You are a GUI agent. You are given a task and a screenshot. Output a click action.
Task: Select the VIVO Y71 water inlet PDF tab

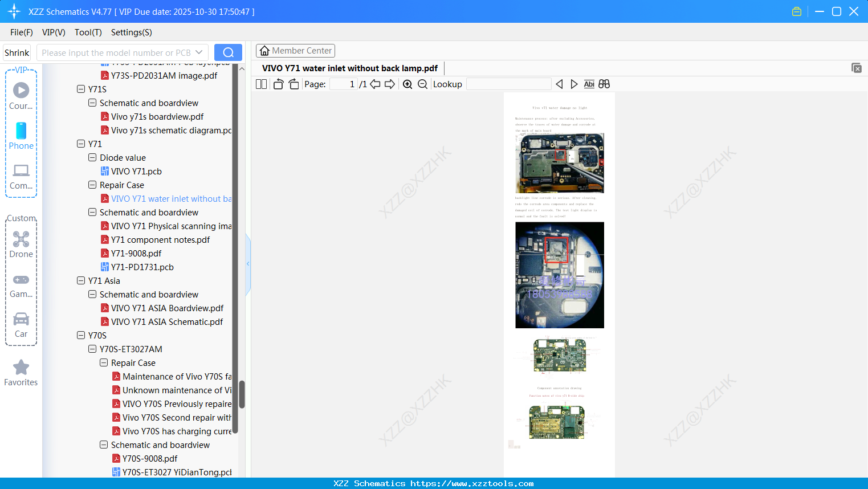[x=350, y=68]
